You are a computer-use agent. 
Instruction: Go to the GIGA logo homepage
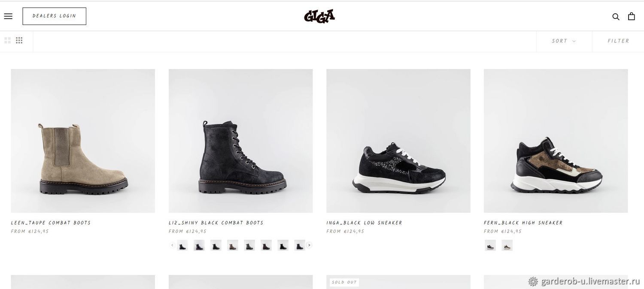coord(319,16)
